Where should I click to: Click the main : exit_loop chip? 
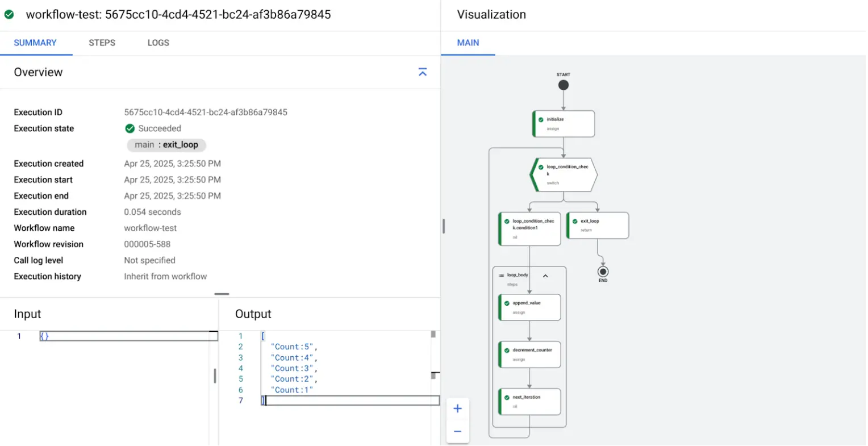point(166,145)
